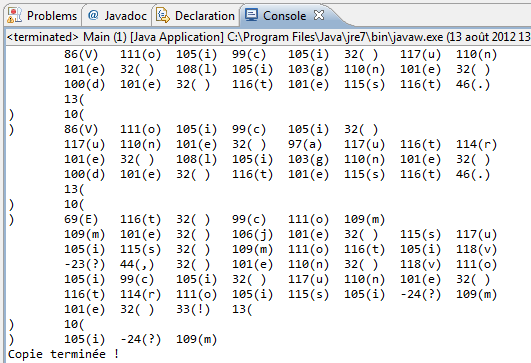Click the "Copie terminée !" output line
This screenshot has width=531, height=363.
pos(63,354)
